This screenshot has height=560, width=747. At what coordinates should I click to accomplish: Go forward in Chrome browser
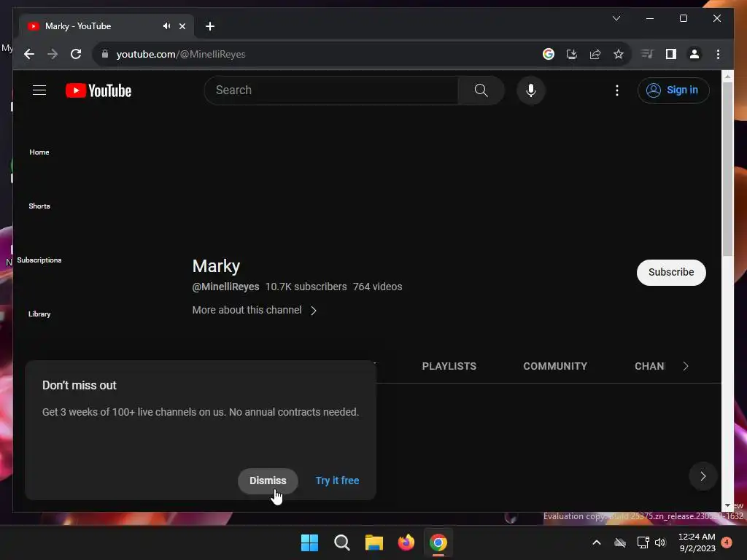point(53,54)
